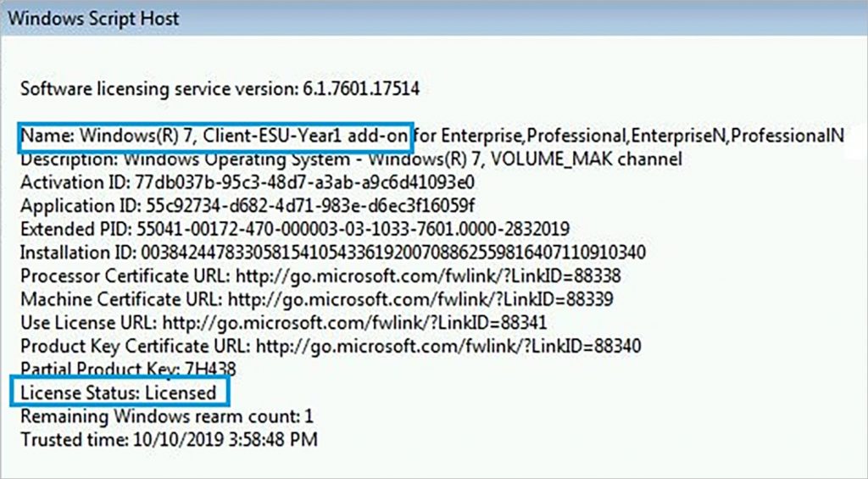Click the Processor Certificate URL label text
The width and height of the screenshot is (868, 479).
125,276
